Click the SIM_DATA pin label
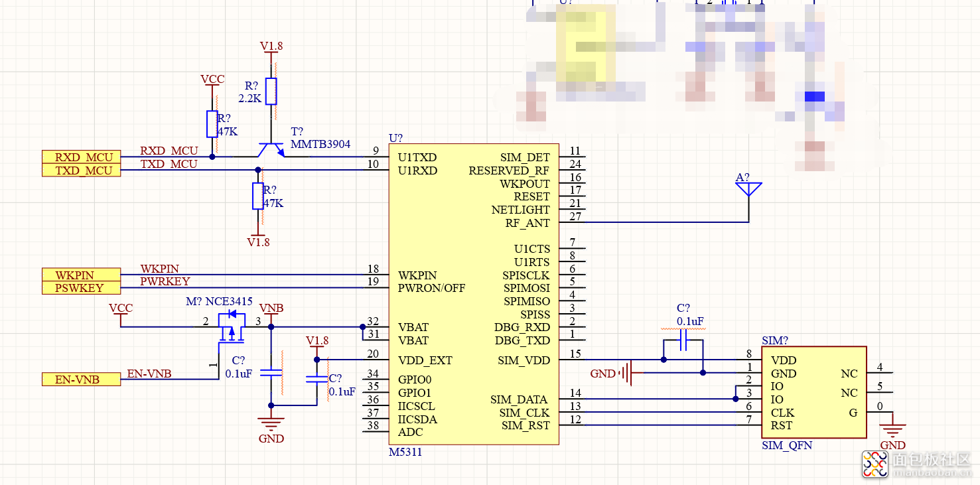The height and width of the screenshot is (485, 980). [x=520, y=400]
